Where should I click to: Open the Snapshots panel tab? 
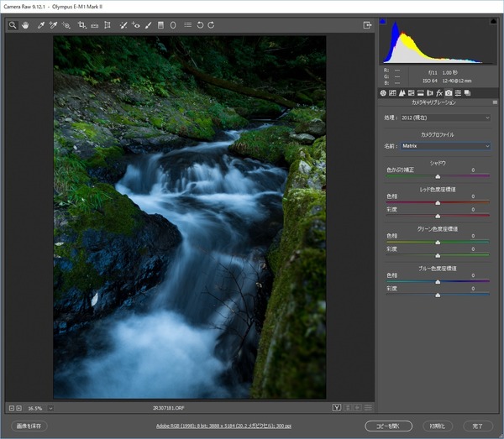(467, 93)
